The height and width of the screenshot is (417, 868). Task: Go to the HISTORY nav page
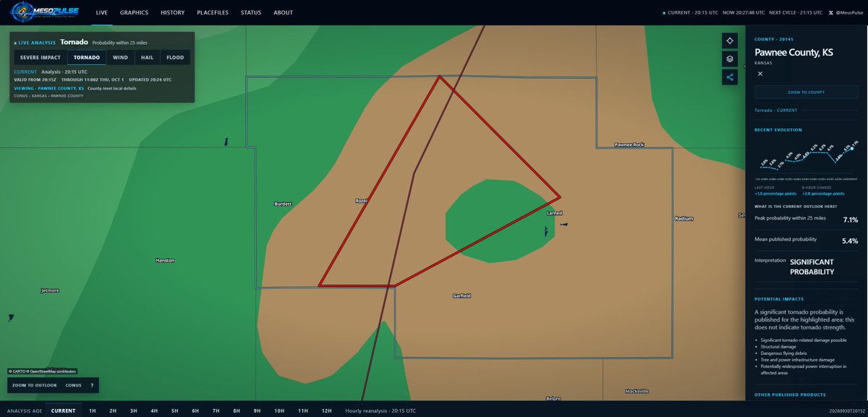click(172, 12)
